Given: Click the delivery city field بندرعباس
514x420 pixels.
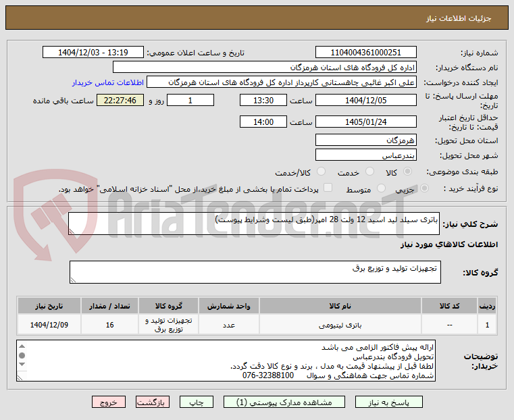Looking at the screenshot, I should point(366,155).
